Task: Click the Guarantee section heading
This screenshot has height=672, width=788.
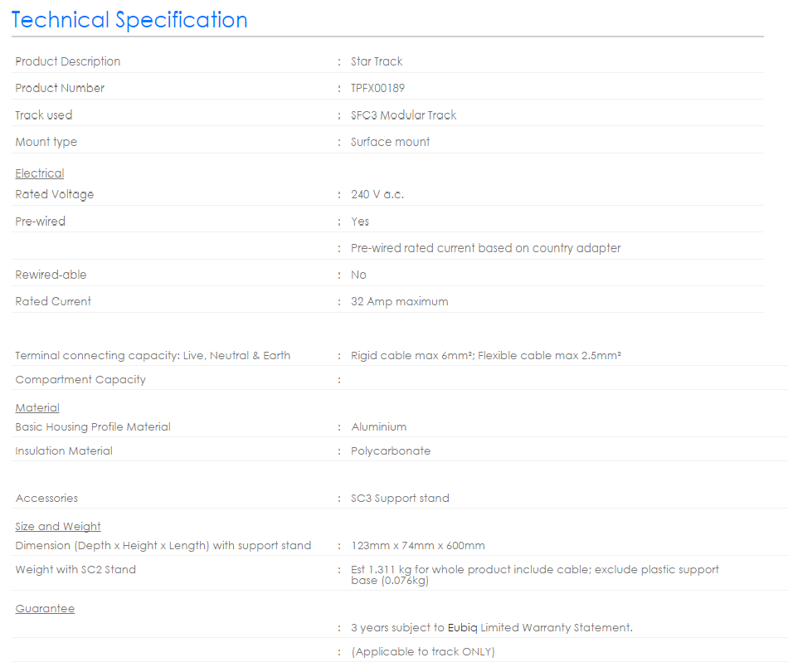Action: tap(45, 609)
